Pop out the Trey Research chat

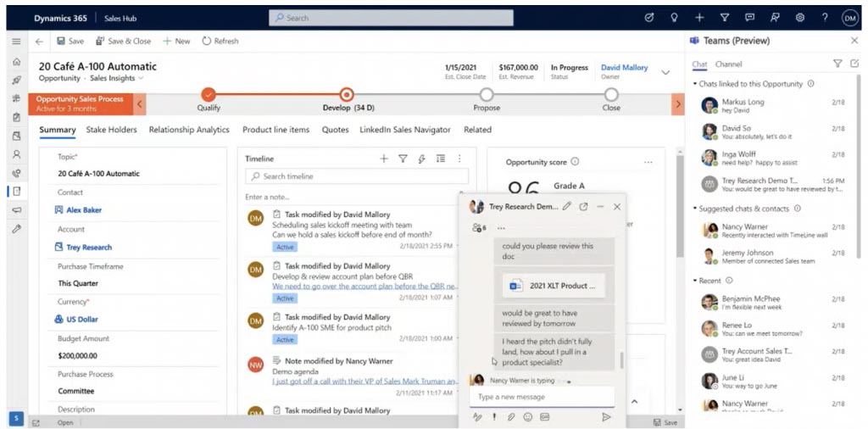point(583,207)
